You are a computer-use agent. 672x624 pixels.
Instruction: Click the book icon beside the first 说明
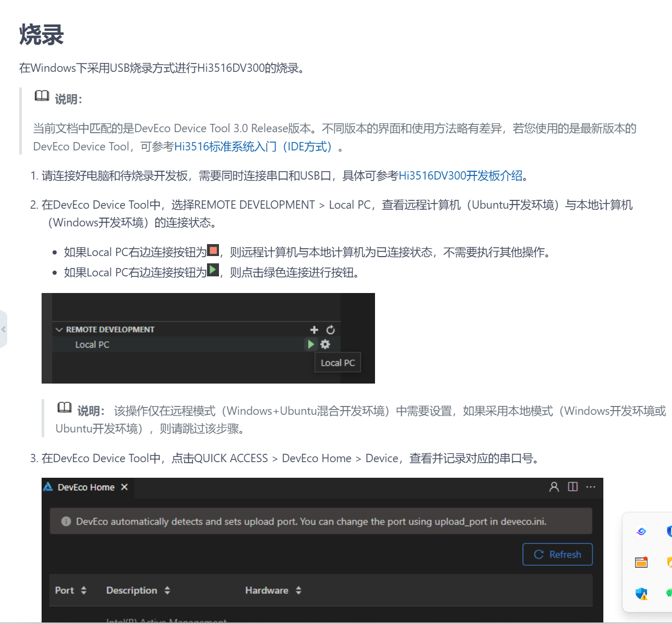coord(42,96)
